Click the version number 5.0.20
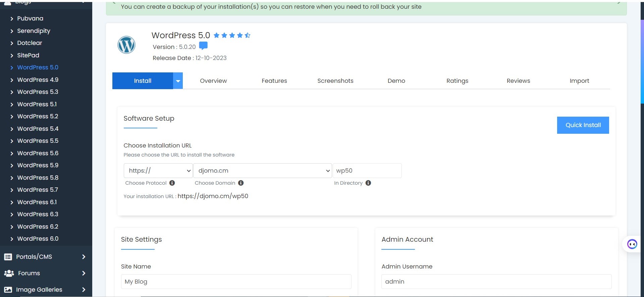Image resolution: width=644 pixels, height=297 pixels. 187,47
